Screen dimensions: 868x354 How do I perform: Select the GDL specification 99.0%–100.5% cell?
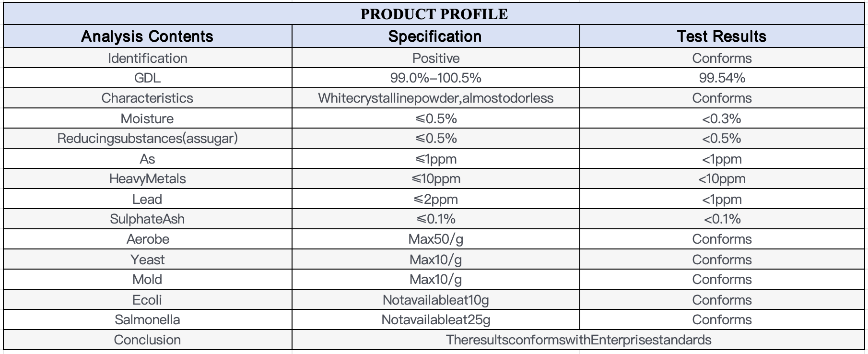435,78
